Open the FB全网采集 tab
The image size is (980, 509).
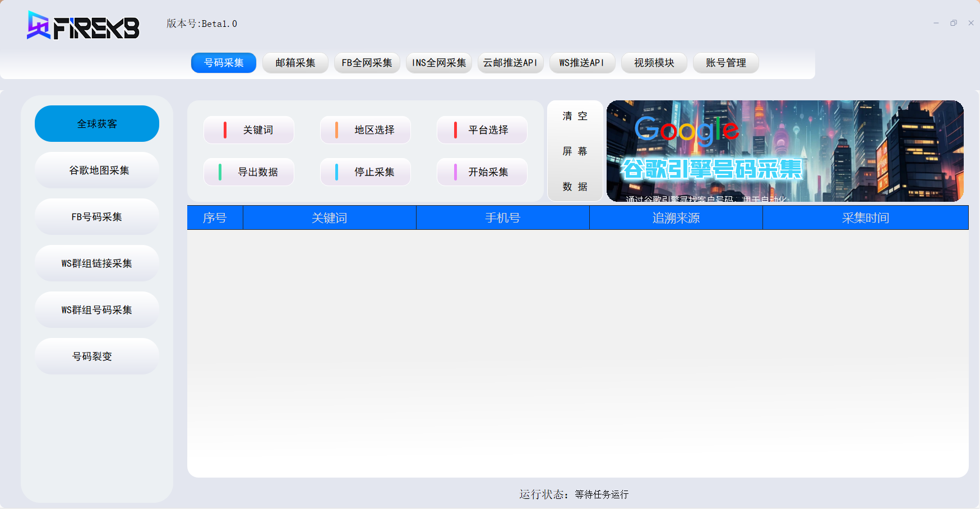[367, 63]
